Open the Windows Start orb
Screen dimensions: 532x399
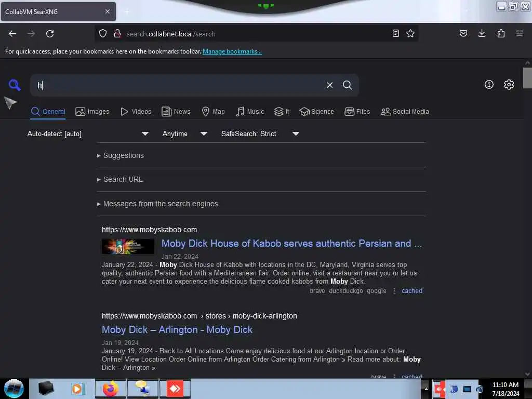coord(14,389)
